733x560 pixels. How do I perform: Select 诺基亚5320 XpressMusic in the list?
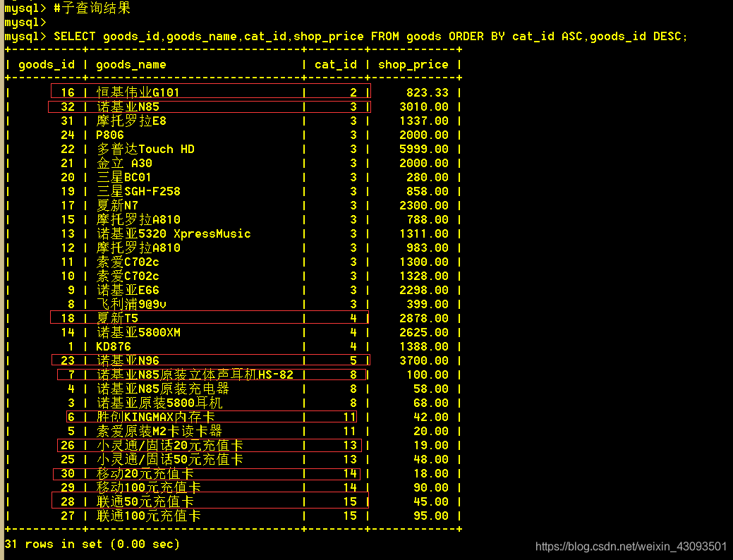click(174, 233)
